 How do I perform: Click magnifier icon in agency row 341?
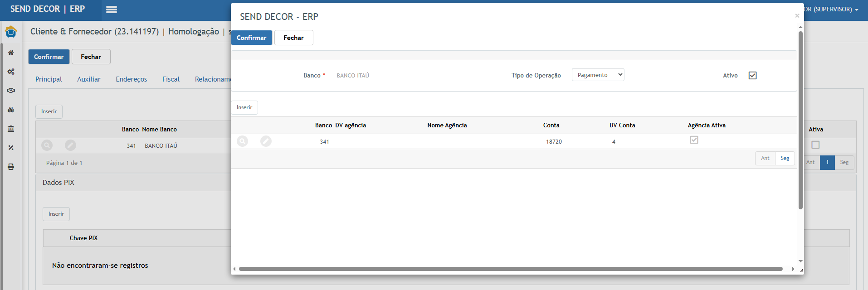pos(243,141)
